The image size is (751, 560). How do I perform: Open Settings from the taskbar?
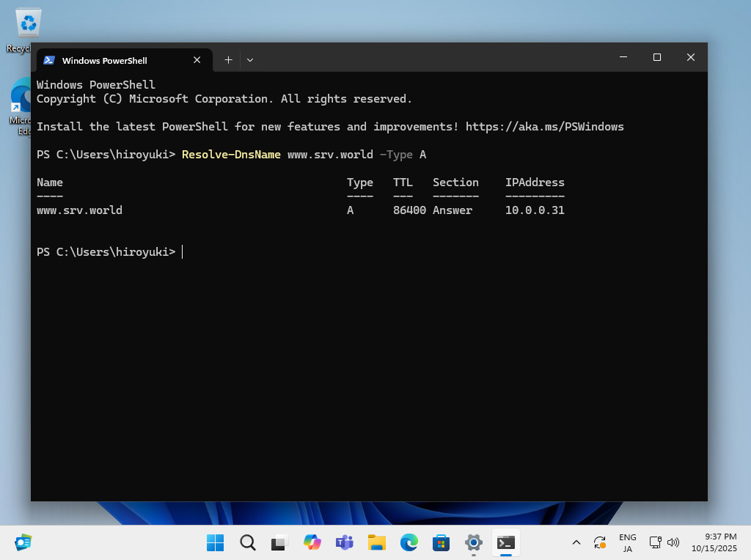coord(473,542)
